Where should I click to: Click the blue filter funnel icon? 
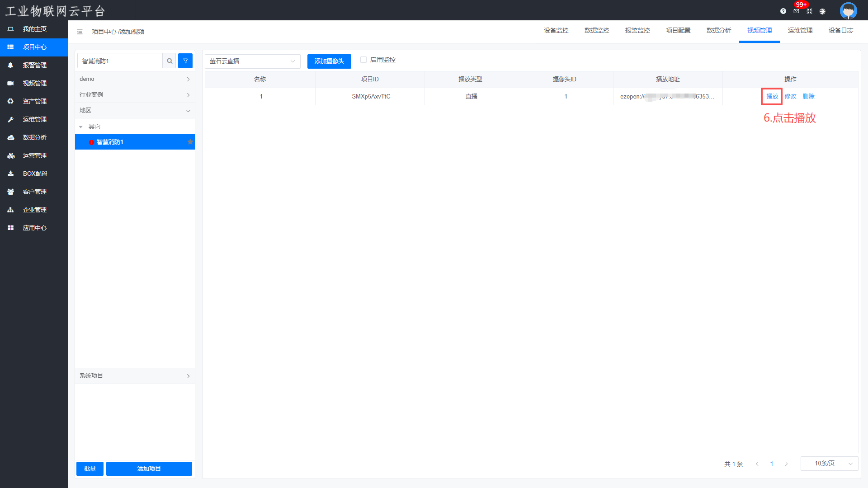(x=185, y=61)
